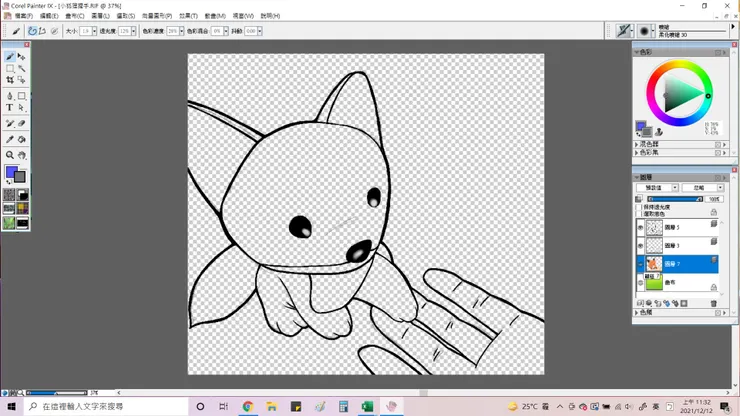The image size is (740, 416).
Task: Click the Clone Color stamp icon
Action: pos(659,132)
